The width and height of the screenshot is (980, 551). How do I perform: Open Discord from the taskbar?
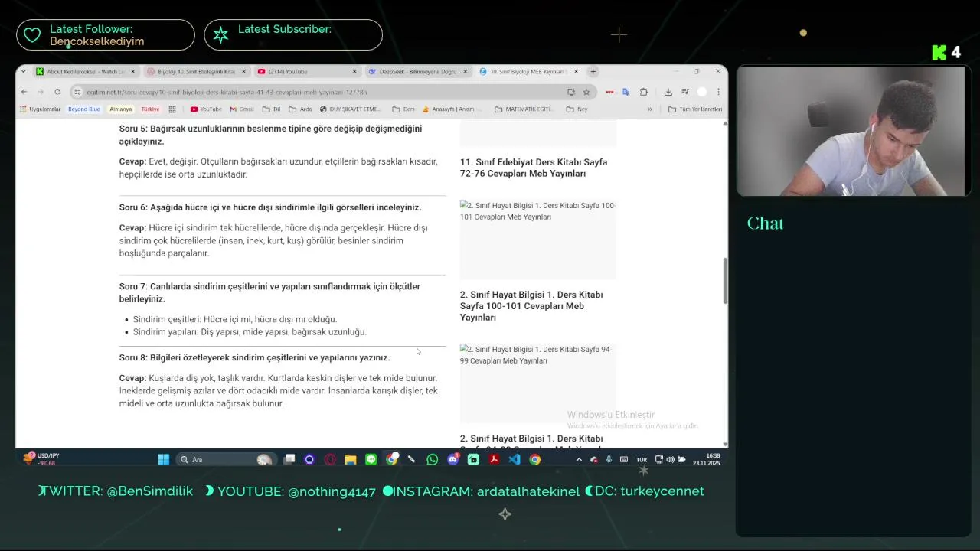452,459
